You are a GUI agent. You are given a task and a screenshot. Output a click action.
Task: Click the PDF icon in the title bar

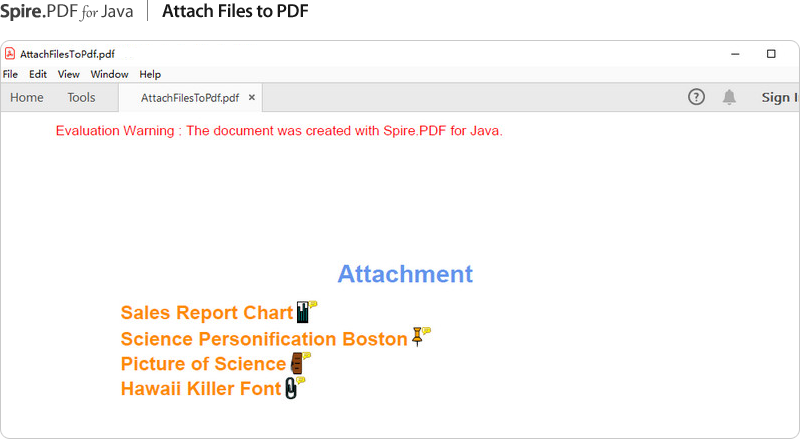click(10, 54)
